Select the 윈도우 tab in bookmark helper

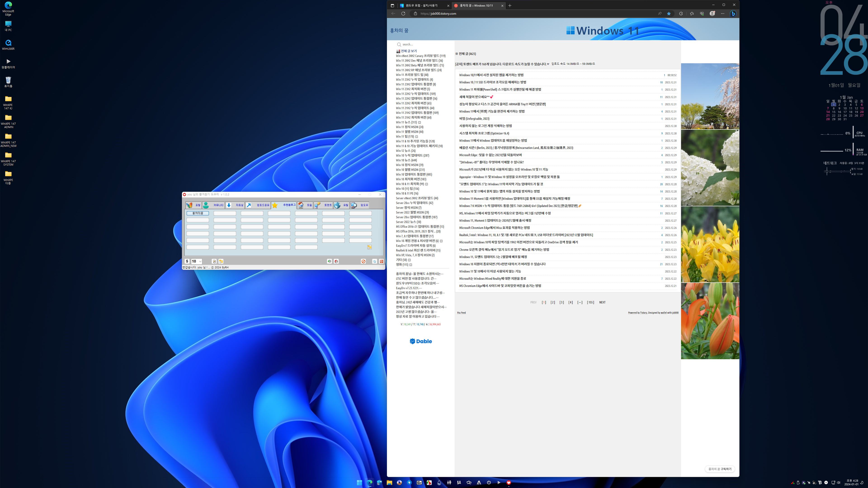click(x=360, y=205)
